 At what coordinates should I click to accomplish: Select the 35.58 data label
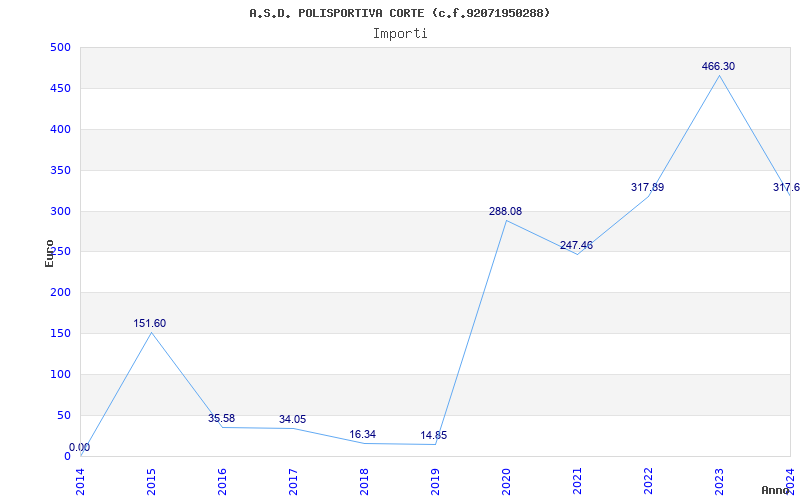tap(221, 418)
